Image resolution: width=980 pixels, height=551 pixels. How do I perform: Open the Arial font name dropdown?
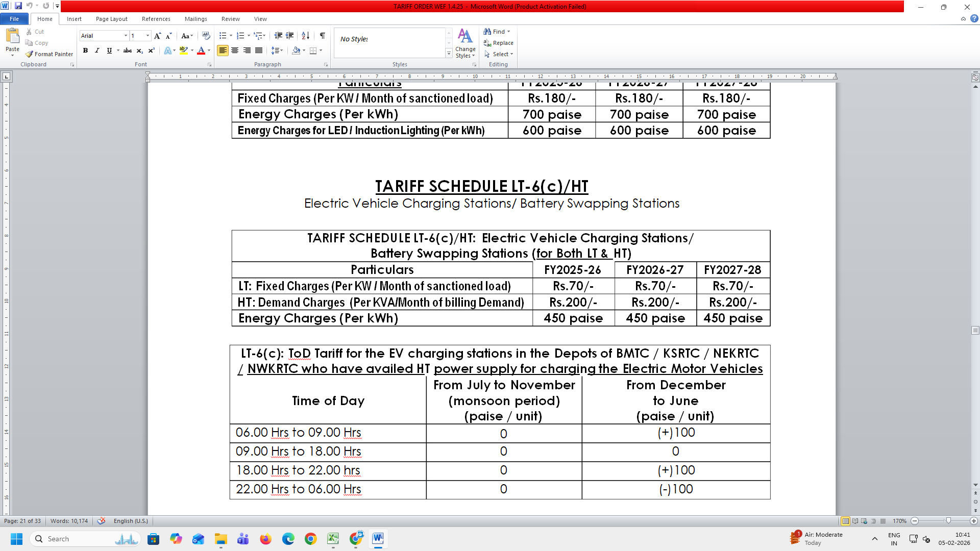[126, 36]
